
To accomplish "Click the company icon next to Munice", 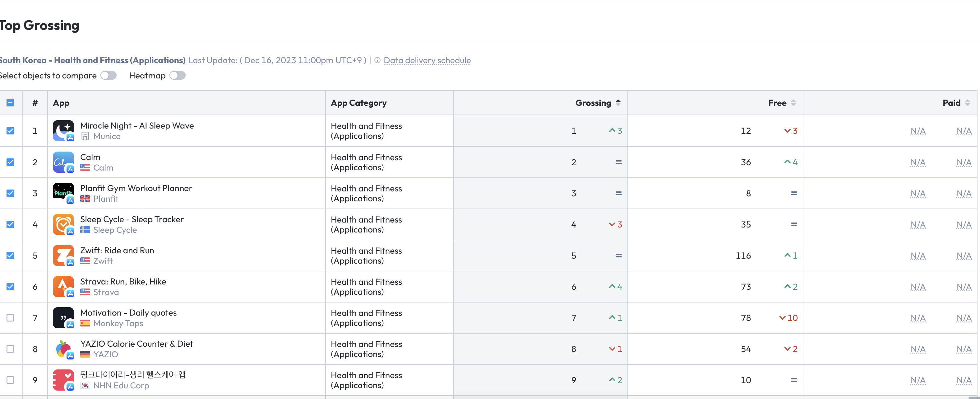I will (85, 136).
